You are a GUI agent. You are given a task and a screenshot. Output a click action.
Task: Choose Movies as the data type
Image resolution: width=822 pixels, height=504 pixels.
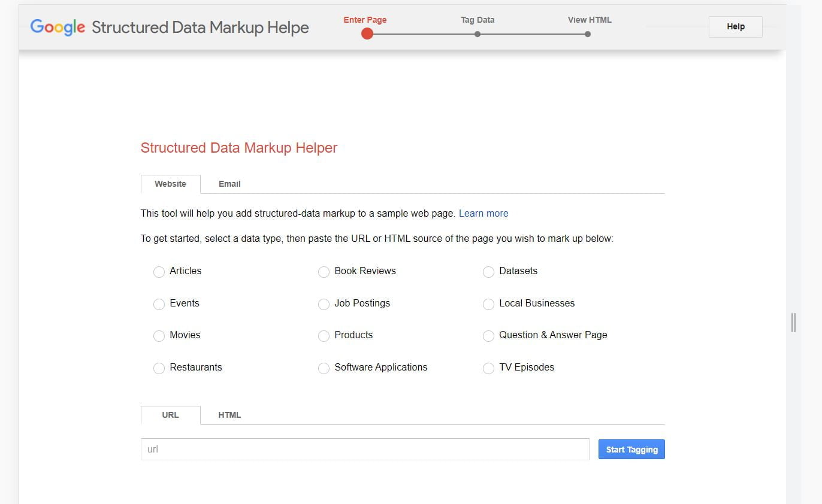point(159,336)
